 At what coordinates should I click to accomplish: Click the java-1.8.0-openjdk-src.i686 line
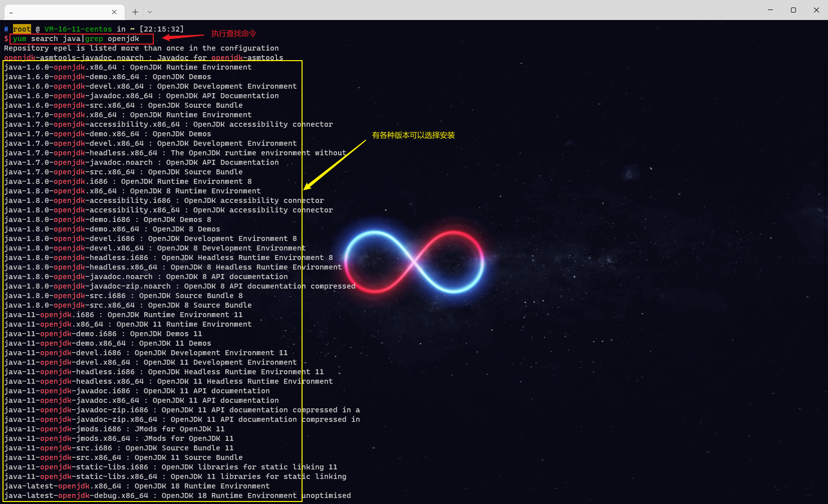point(123,296)
